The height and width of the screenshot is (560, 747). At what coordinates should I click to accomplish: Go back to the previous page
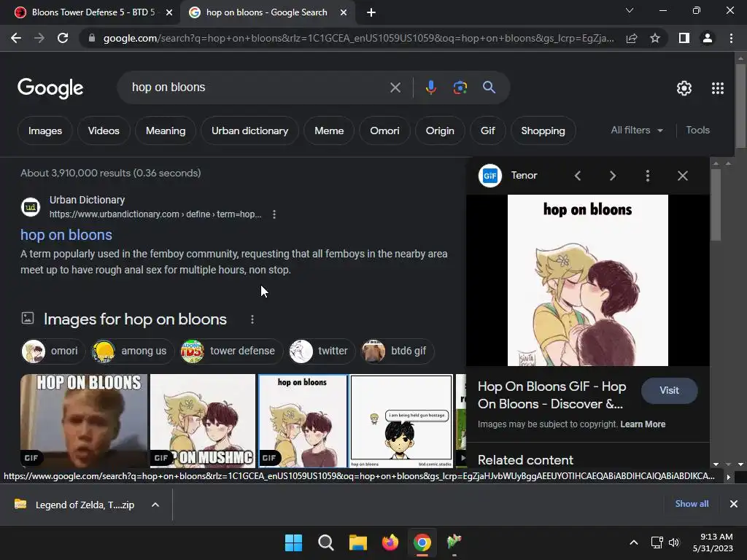[x=16, y=38]
